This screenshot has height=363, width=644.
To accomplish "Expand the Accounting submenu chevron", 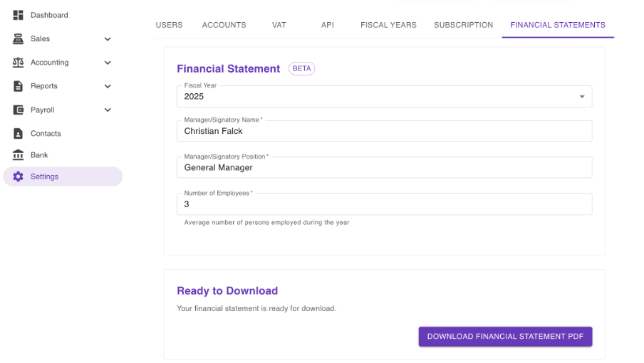I will pyautogui.click(x=108, y=63).
